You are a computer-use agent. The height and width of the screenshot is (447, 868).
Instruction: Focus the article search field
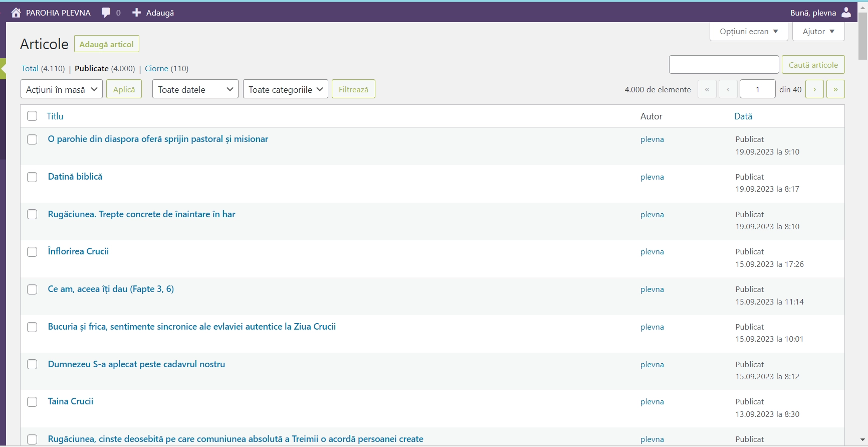(x=724, y=65)
